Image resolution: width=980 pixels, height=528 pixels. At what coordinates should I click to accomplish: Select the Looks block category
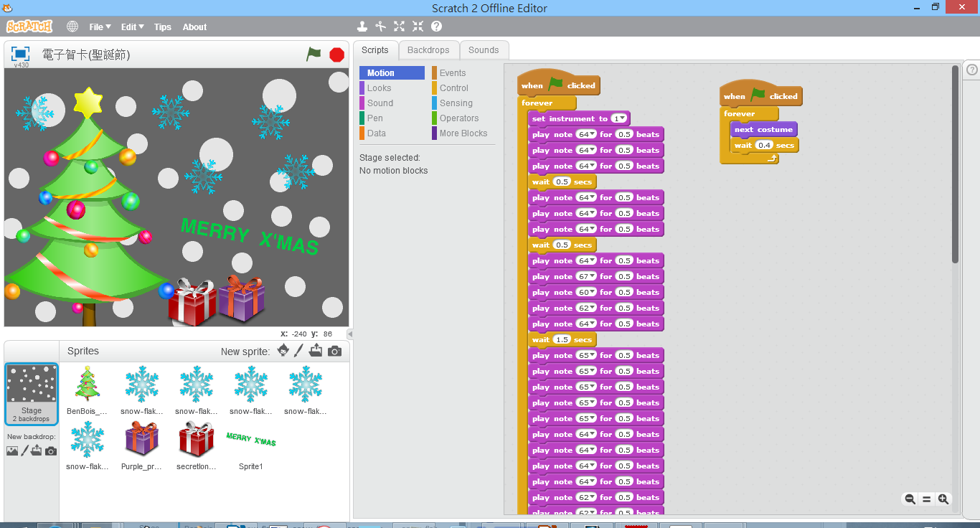pos(379,88)
